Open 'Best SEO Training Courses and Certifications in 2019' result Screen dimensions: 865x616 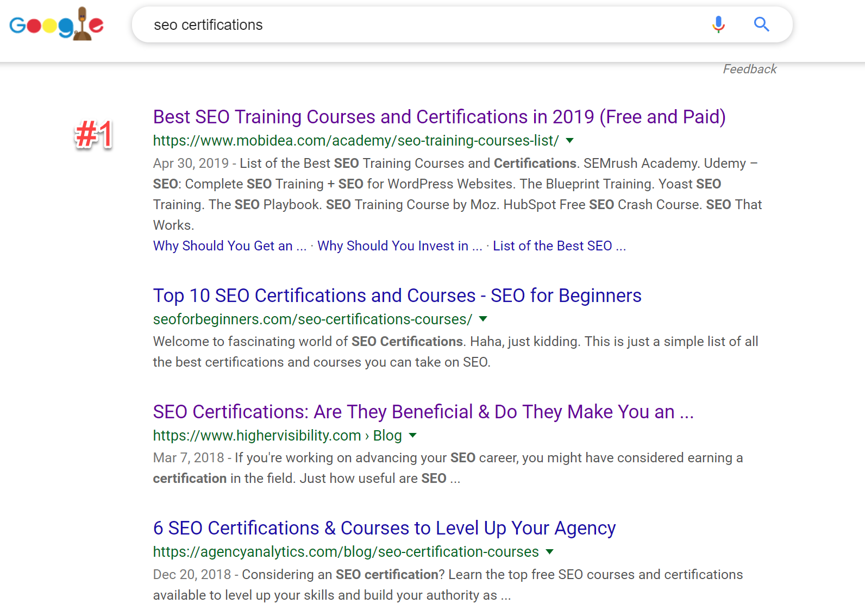pyautogui.click(x=439, y=117)
